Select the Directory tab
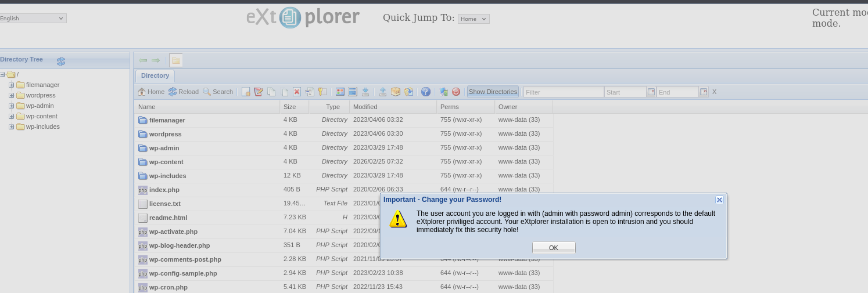Image resolution: width=868 pixels, height=293 pixels. coord(155,75)
